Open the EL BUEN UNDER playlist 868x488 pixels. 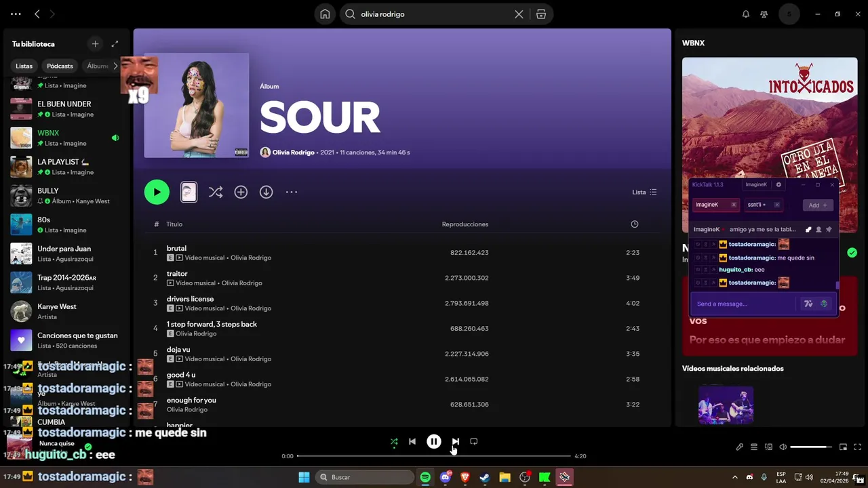tap(66, 109)
